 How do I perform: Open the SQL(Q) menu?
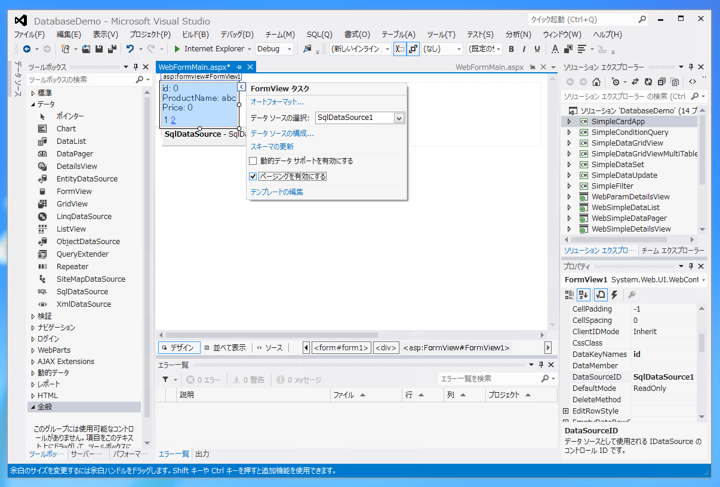(319, 34)
